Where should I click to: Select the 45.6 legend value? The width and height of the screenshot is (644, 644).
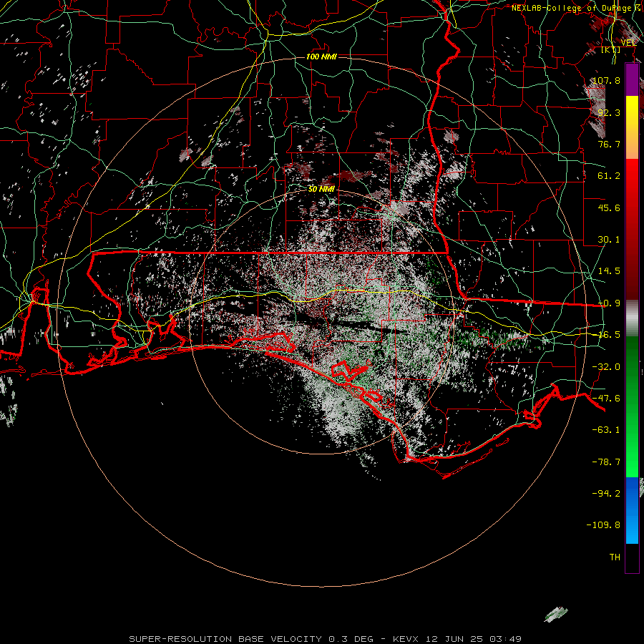609,208
